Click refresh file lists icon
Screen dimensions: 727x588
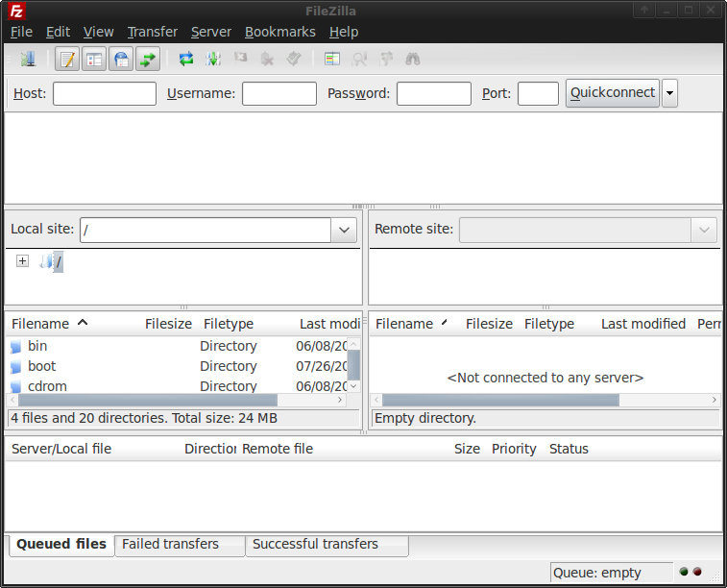186,59
